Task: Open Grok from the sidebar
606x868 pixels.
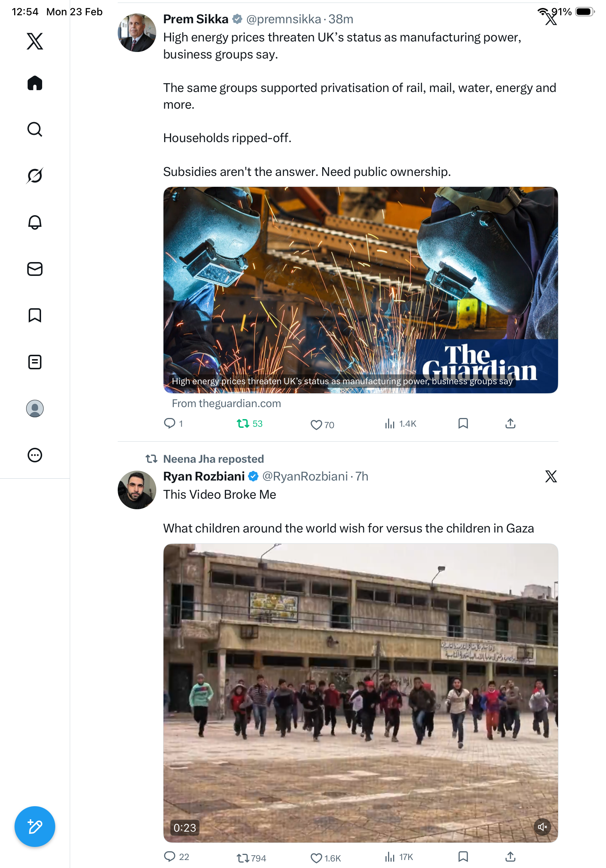Action: pos(35,176)
